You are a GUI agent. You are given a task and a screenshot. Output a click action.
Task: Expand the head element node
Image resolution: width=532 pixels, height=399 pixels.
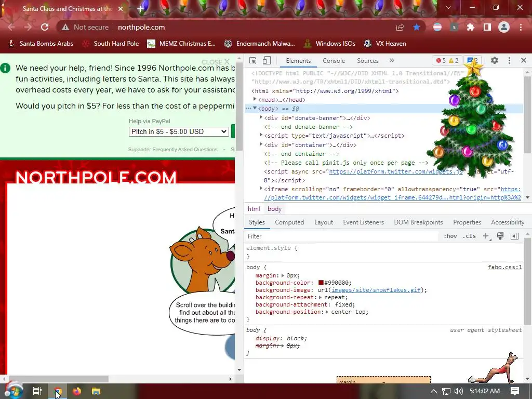pyautogui.click(x=255, y=99)
